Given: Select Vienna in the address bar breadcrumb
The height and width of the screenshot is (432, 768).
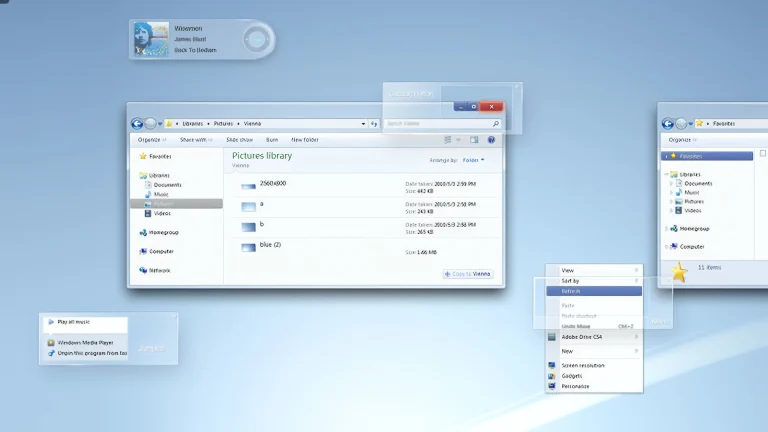Looking at the screenshot, I should pyautogui.click(x=252, y=124).
